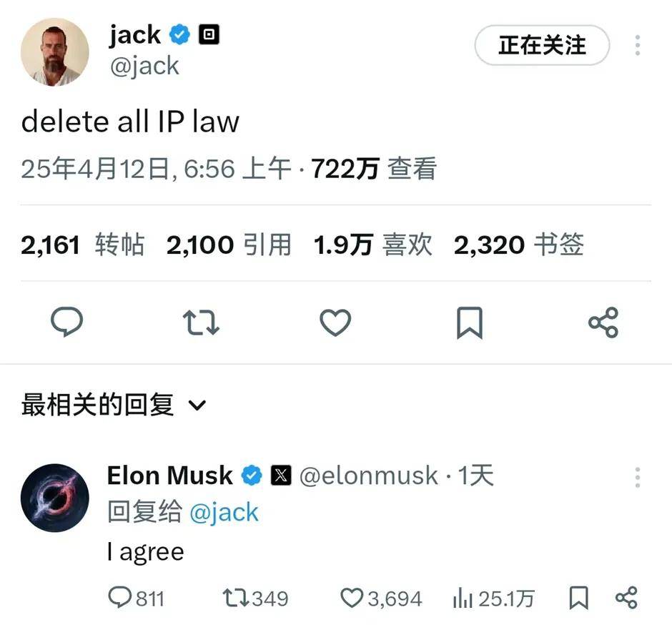Open more options menu on Elon Musk's reply
This screenshot has width=672, height=625.
638,477
